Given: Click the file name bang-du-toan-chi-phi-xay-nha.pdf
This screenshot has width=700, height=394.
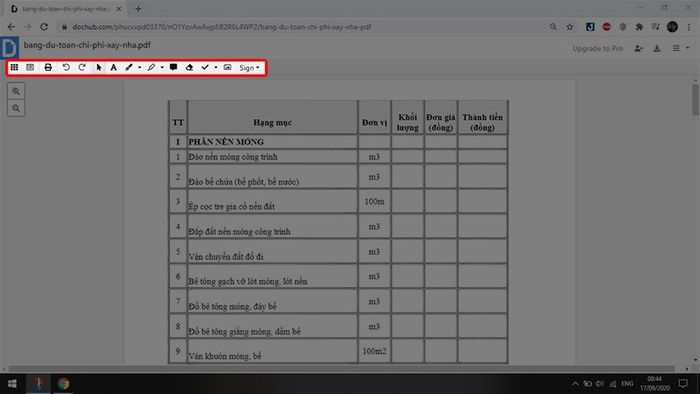Looking at the screenshot, I should [x=87, y=45].
